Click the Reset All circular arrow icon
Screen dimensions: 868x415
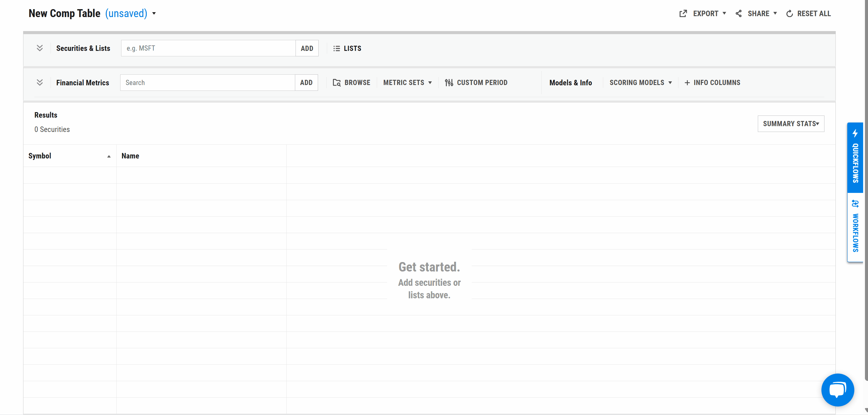point(789,14)
